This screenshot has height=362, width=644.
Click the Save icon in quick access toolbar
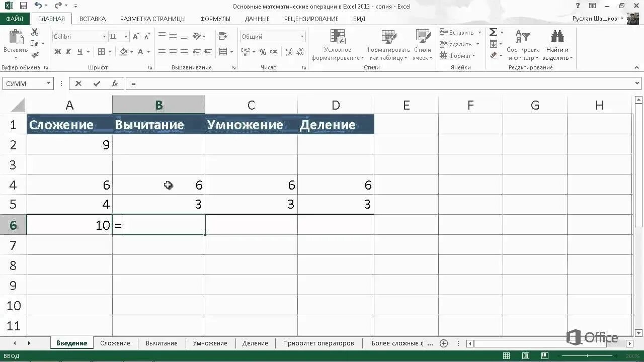(x=24, y=6)
